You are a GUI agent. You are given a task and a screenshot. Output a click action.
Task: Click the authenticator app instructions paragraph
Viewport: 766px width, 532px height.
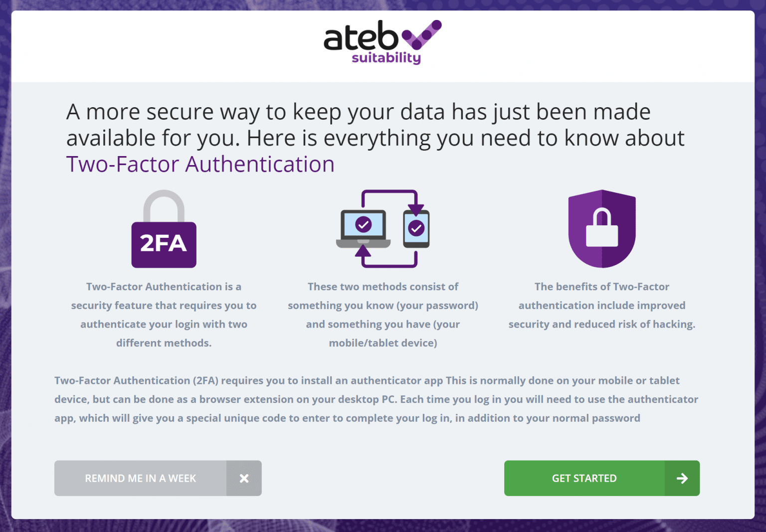click(376, 399)
